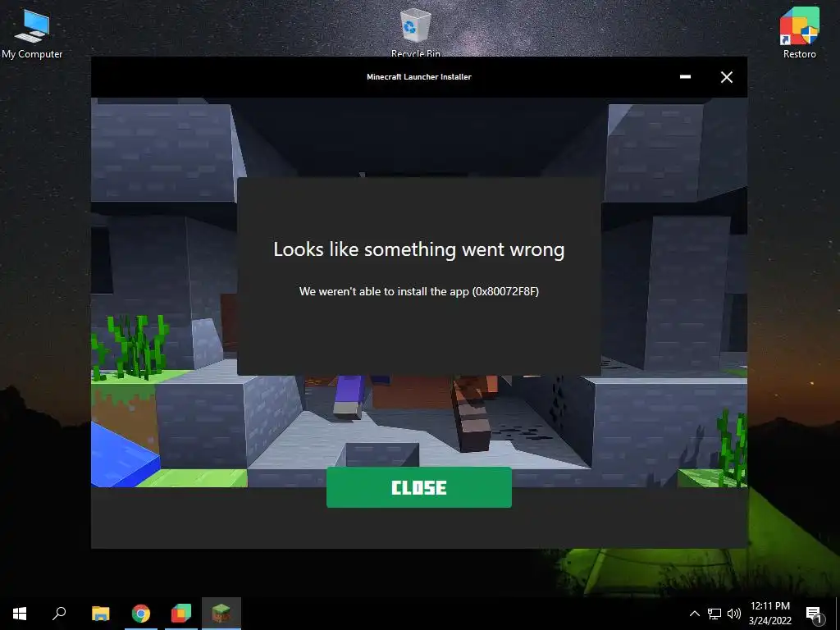Open network status tray icon
The image size is (840, 630).
point(714,614)
